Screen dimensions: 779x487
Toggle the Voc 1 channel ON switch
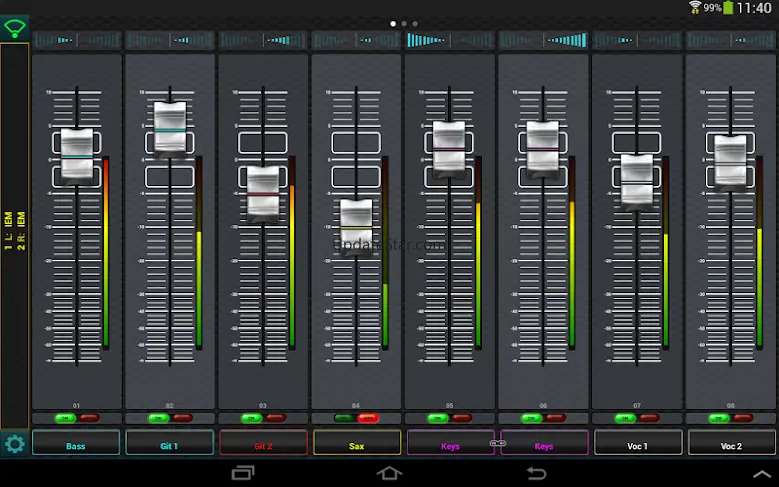tap(626, 418)
